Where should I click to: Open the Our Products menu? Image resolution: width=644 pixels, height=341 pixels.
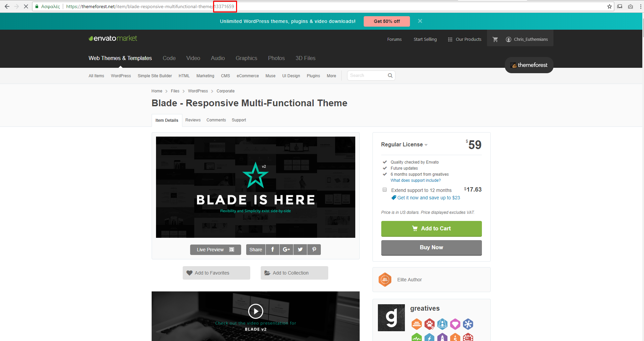click(465, 39)
